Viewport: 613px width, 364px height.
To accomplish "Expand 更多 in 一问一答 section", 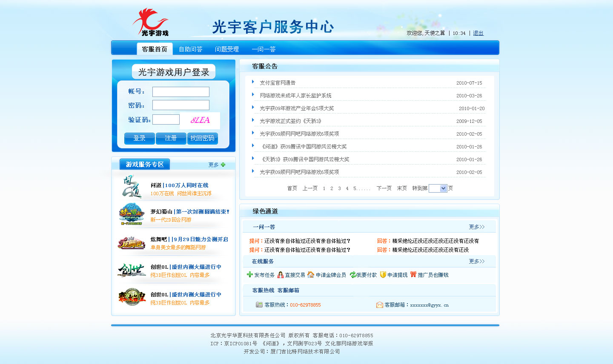I will coord(477,227).
